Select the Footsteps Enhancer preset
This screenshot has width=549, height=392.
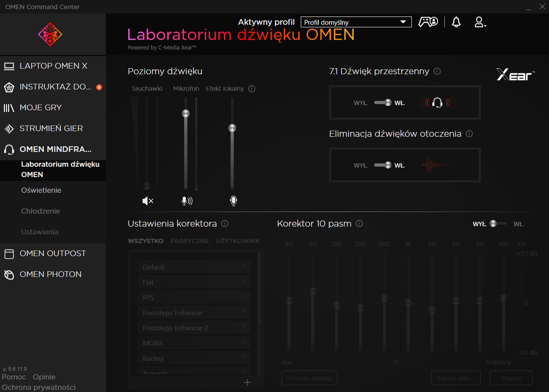coord(194,313)
